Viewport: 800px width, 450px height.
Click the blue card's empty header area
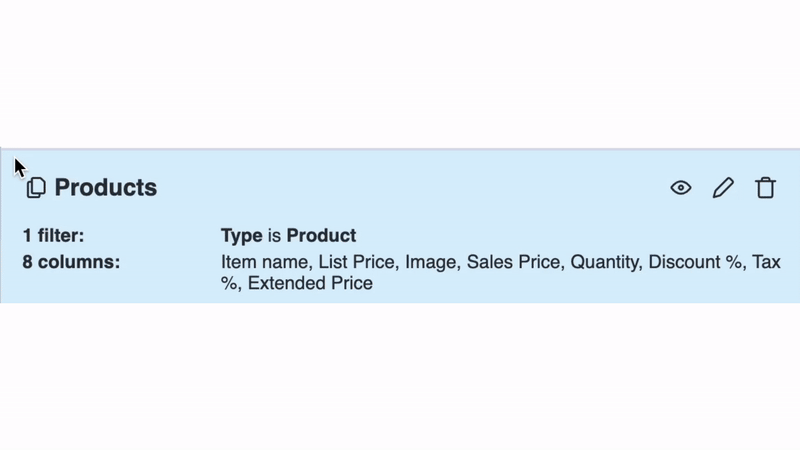pyautogui.click(x=408, y=188)
